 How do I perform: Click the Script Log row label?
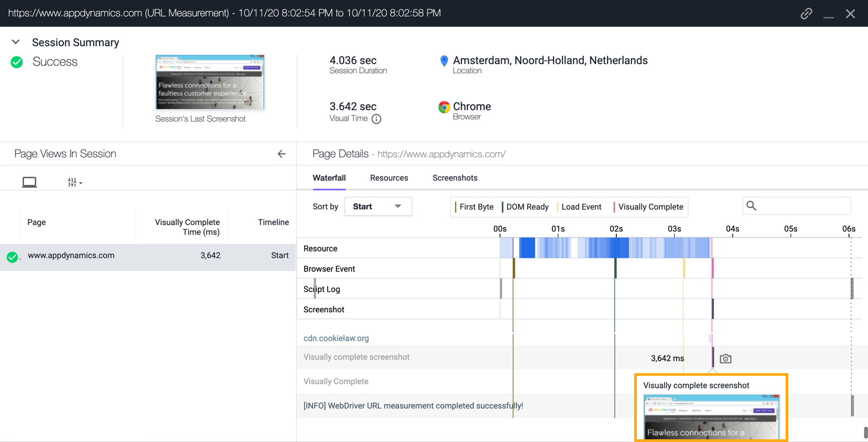click(x=322, y=290)
